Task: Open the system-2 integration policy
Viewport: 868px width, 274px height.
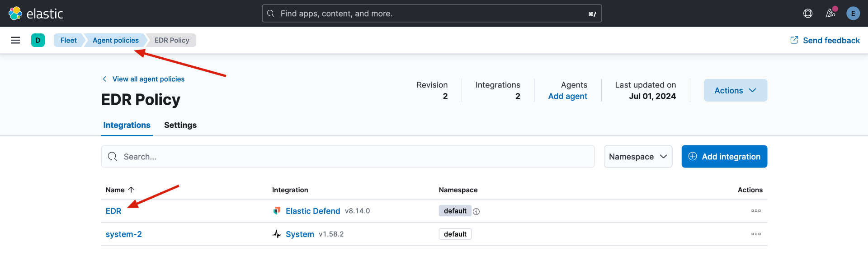Action: pyautogui.click(x=124, y=234)
